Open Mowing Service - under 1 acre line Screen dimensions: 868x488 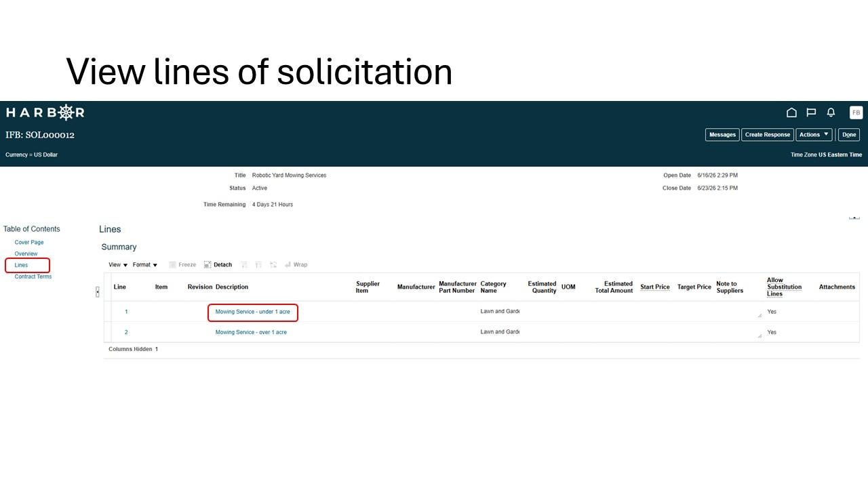pyautogui.click(x=252, y=312)
